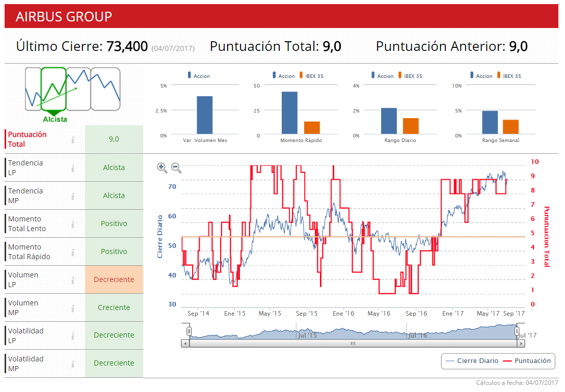The width and height of the screenshot is (565, 392).
Task: Click the Rango Semanal chart label
Action: [x=500, y=141]
